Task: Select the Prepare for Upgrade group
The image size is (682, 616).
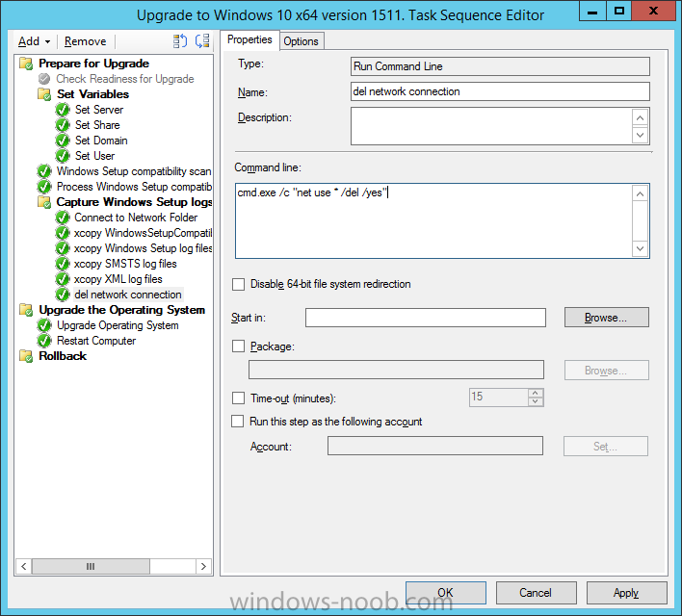Action: coord(94,64)
